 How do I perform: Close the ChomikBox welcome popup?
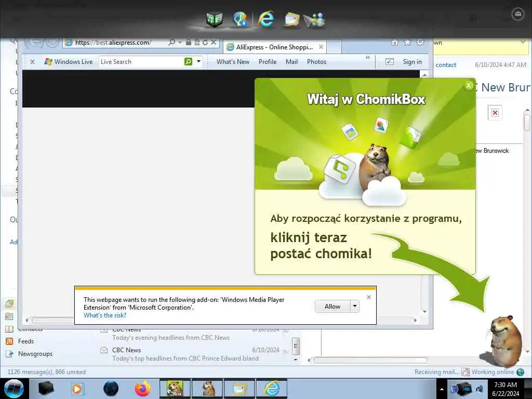[x=469, y=86]
